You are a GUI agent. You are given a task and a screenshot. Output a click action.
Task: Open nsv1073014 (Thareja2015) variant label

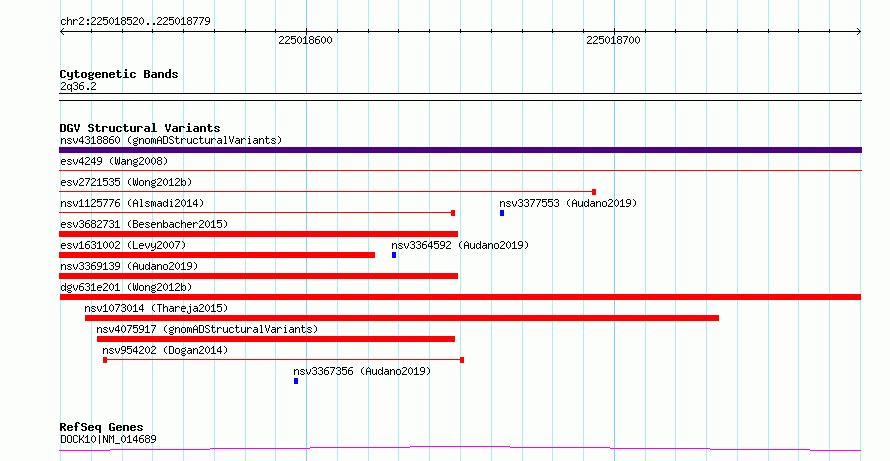pos(156,308)
